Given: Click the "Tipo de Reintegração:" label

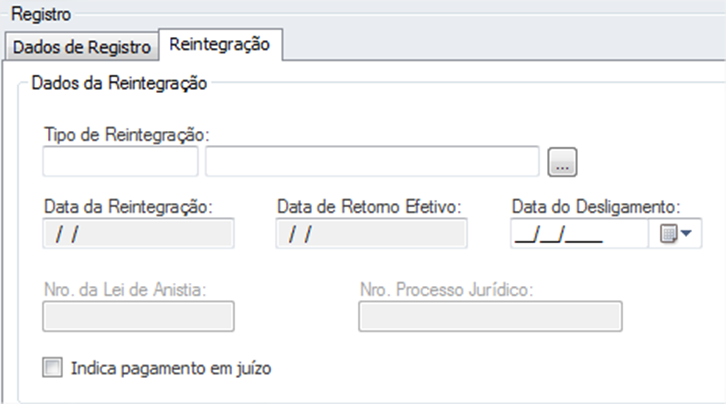Looking at the screenshot, I should tap(127, 135).
